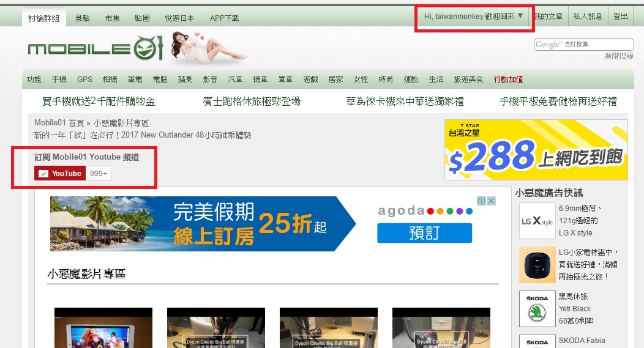
Task: Open the LG X style thumbnail
Action: [x=537, y=221]
